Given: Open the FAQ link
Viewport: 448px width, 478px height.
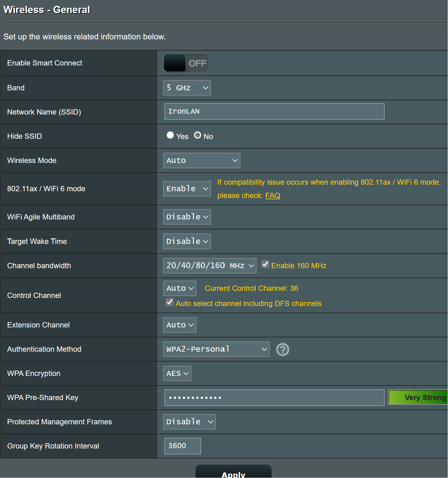Looking at the screenshot, I should pyautogui.click(x=273, y=196).
